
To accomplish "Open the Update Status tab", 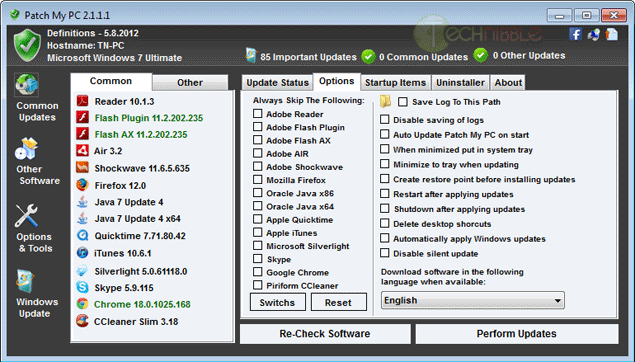I will [277, 83].
